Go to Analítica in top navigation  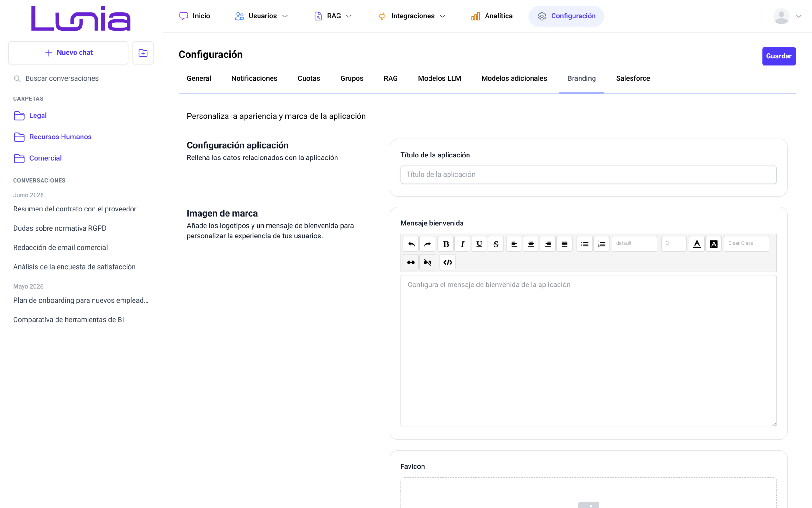tap(492, 16)
